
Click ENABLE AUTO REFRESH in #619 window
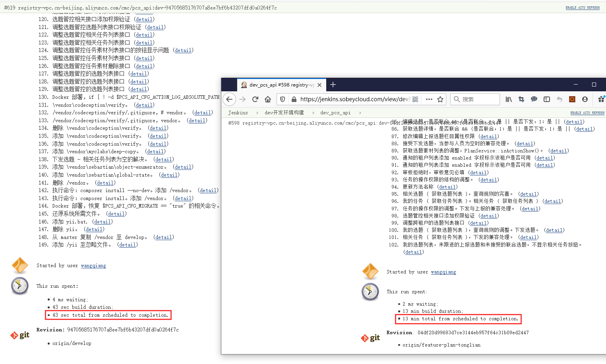pos(583,8)
